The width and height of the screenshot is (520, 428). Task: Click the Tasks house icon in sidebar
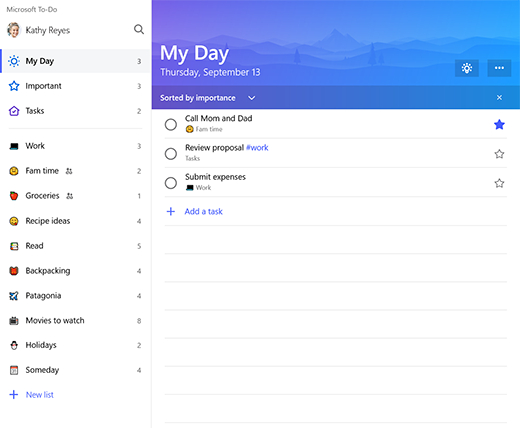14,111
